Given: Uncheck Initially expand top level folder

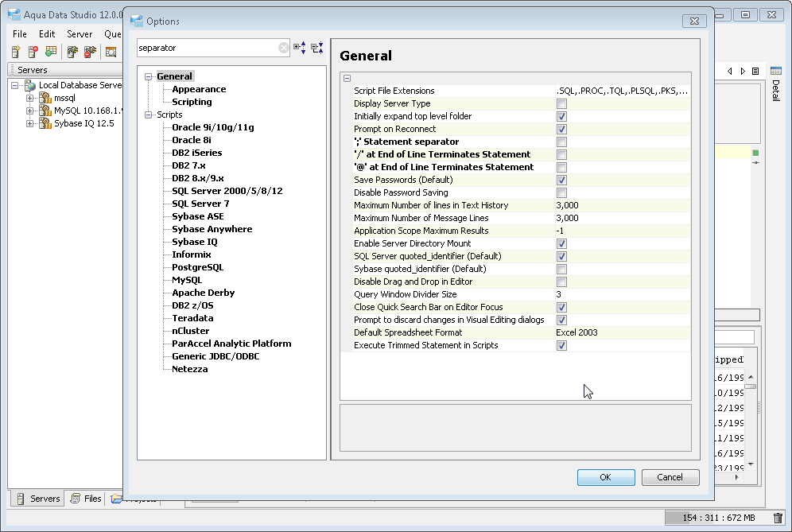Looking at the screenshot, I should (x=561, y=116).
